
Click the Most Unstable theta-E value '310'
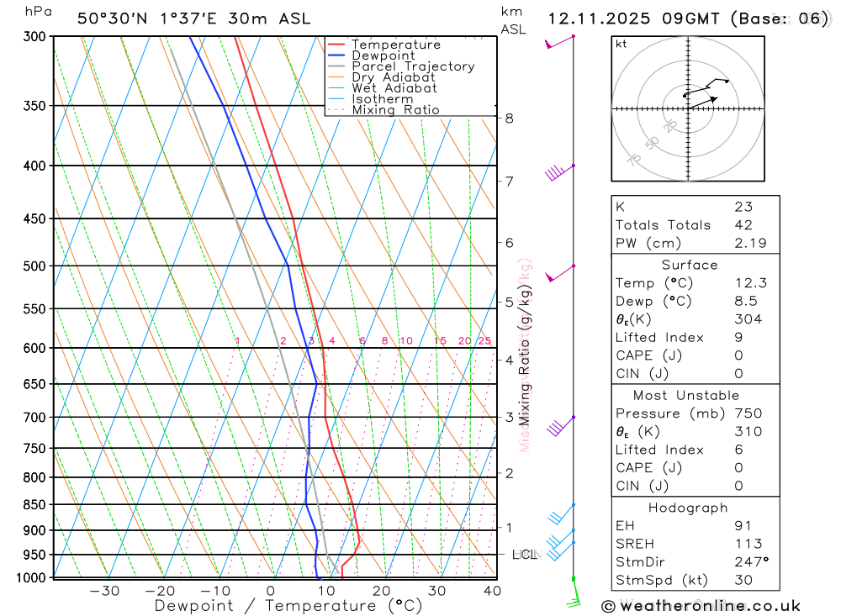(x=748, y=432)
